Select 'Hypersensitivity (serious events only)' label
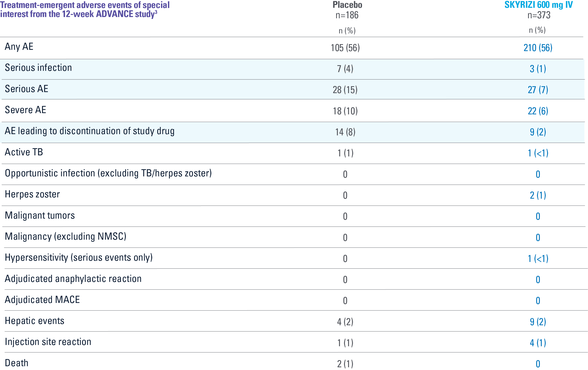The image size is (588, 370). click(x=79, y=258)
